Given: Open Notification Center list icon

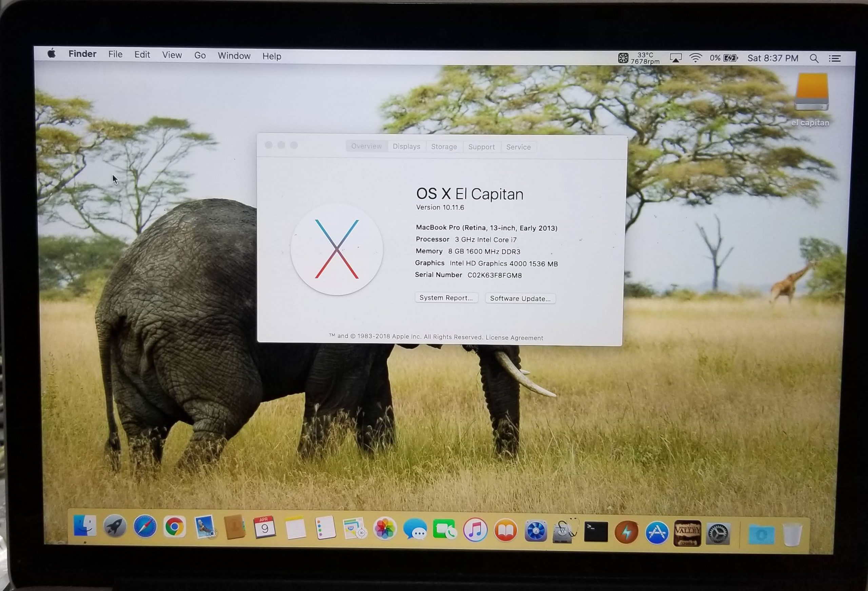Looking at the screenshot, I should pyautogui.click(x=835, y=58).
